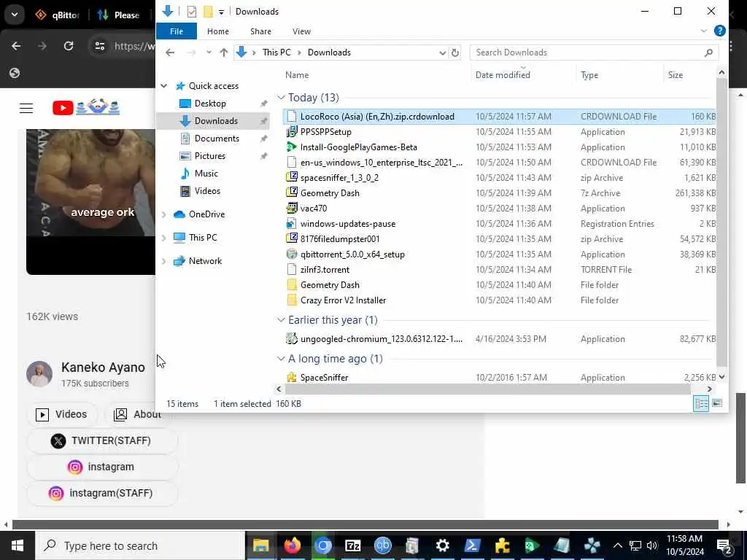Screen dimensions: 747x560
Task: Select the PPSSPPSetup application icon
Action: [292, 132]
